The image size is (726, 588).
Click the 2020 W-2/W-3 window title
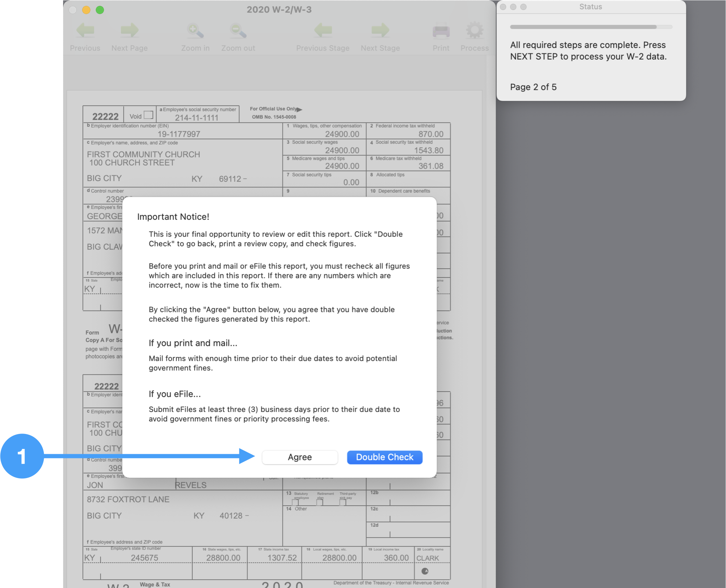click(279, 9)
